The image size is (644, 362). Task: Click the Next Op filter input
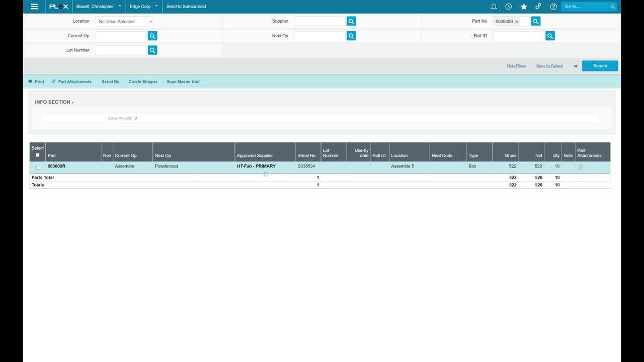click(x=320, y=36)
